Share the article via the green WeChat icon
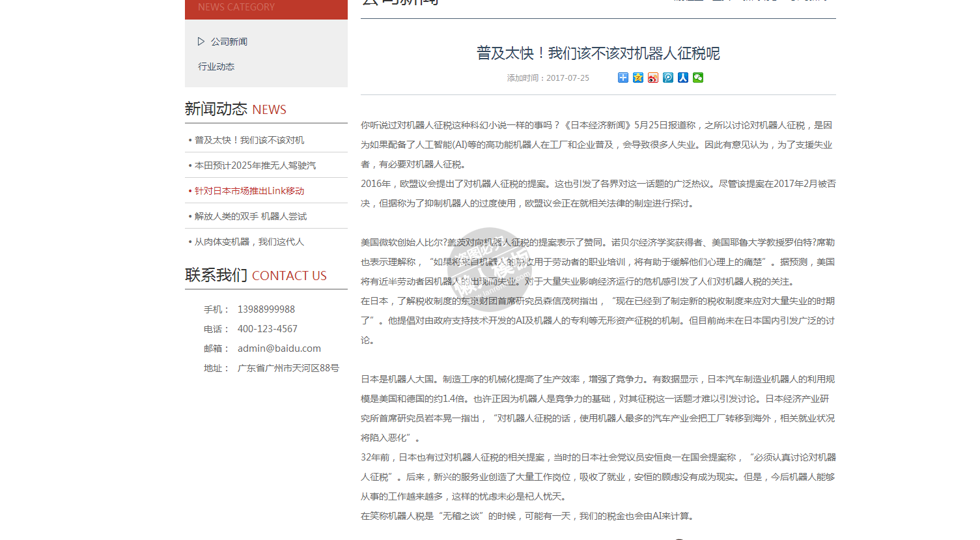The image size is (980, 540). coord(698,78)
